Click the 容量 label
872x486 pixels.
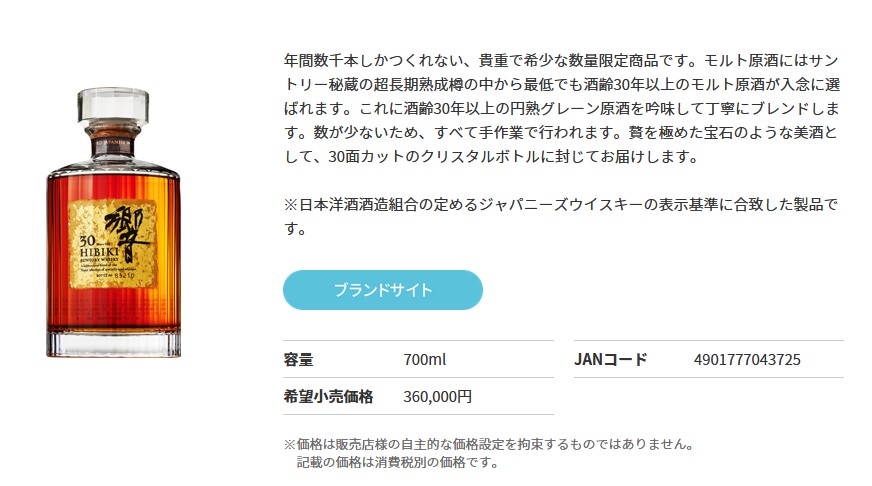coord(299,360)
